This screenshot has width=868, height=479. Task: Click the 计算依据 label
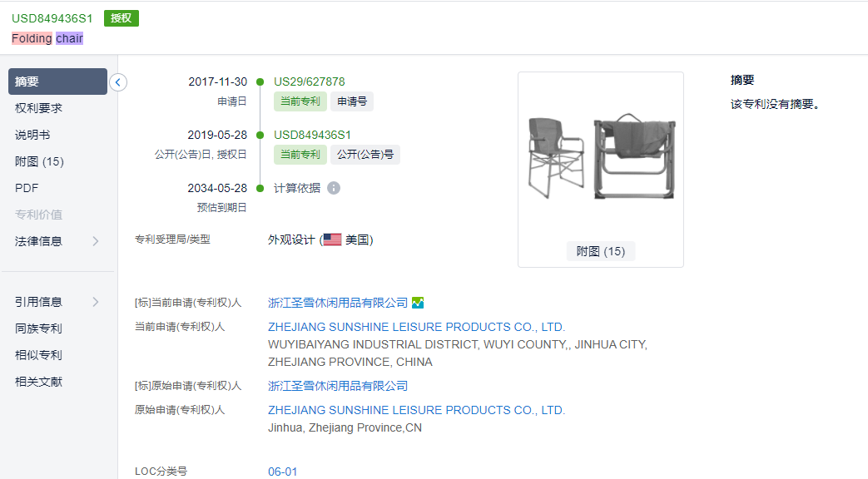[x=297, y=188]
